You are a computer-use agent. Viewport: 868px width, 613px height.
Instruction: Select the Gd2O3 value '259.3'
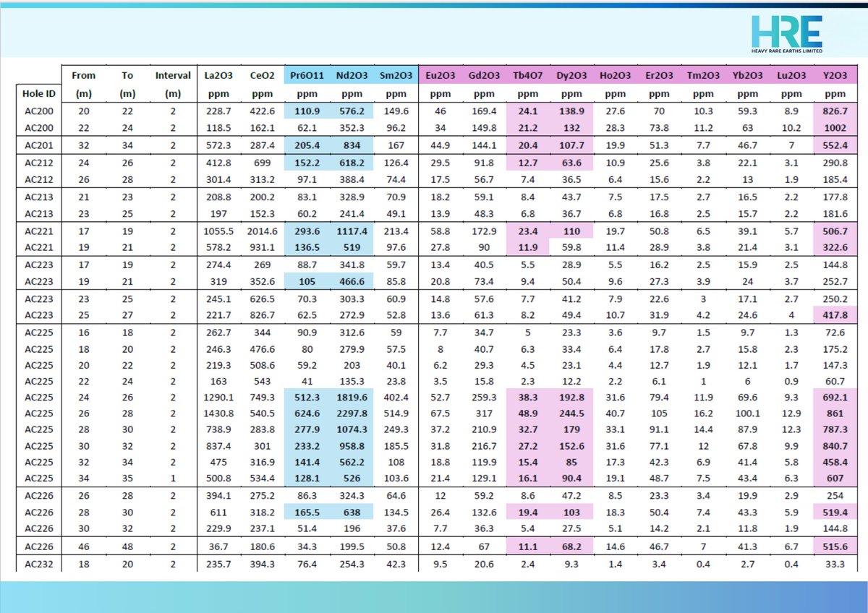[484, 397]
